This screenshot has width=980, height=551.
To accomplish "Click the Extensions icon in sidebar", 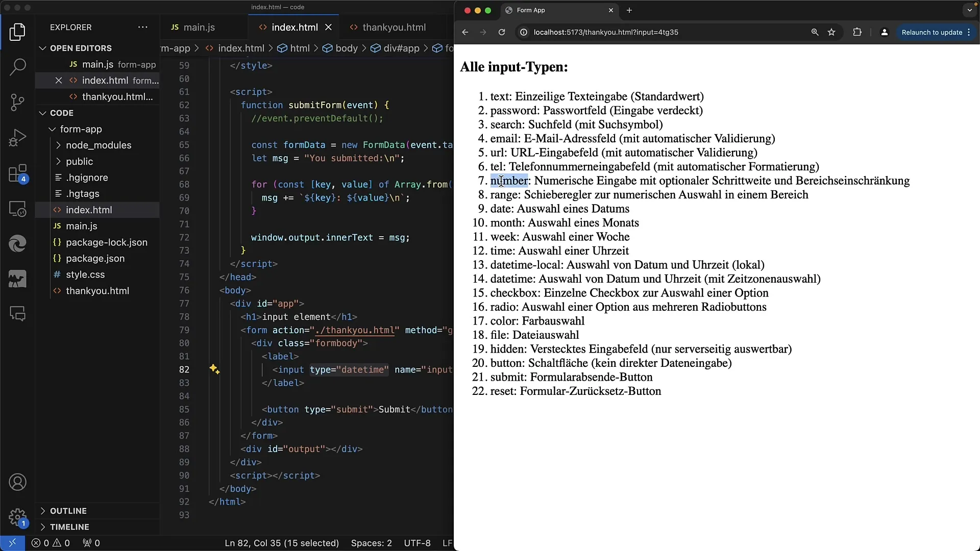I will pos(18,172).
